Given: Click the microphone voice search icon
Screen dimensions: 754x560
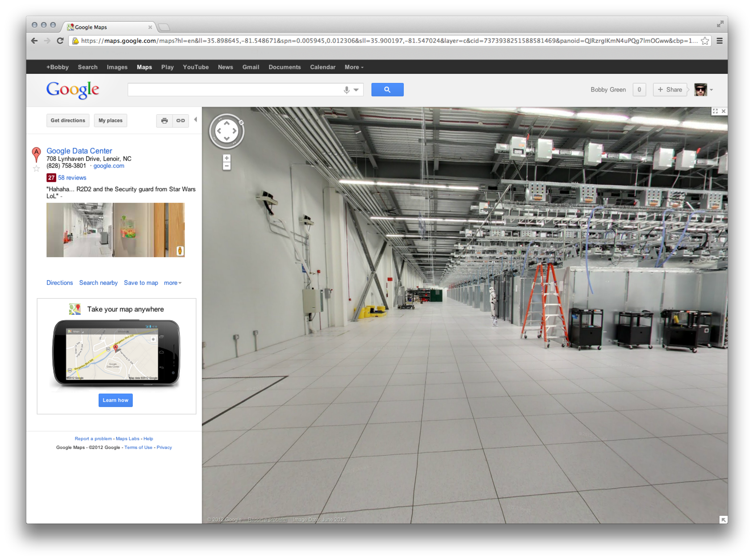Looking at the screenshot, I should [346, 90].
